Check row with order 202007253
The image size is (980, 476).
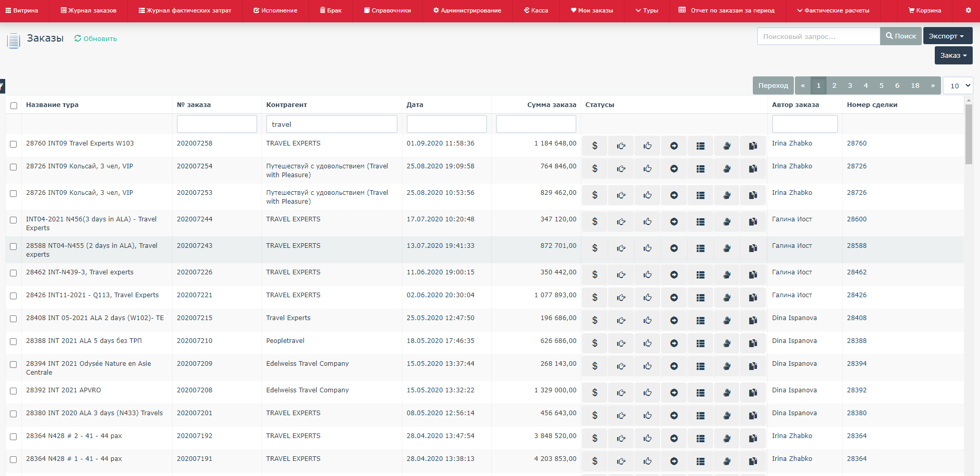14,193
